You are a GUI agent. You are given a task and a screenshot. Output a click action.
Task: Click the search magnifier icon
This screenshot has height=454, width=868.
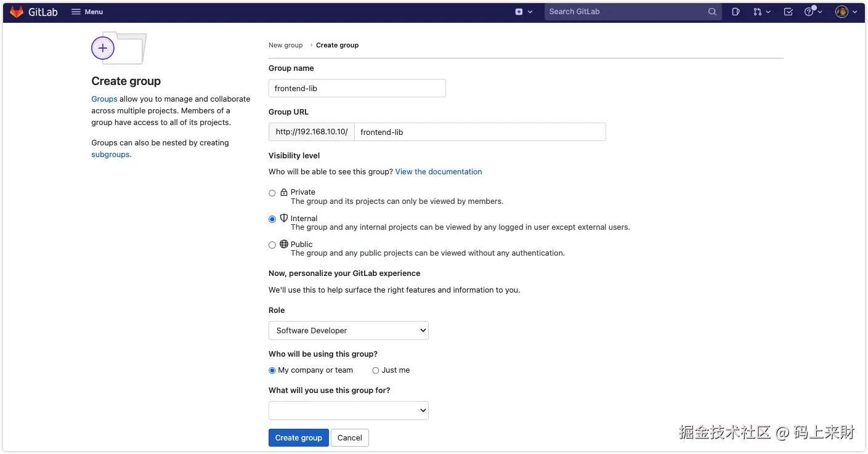tap(712, 12)
